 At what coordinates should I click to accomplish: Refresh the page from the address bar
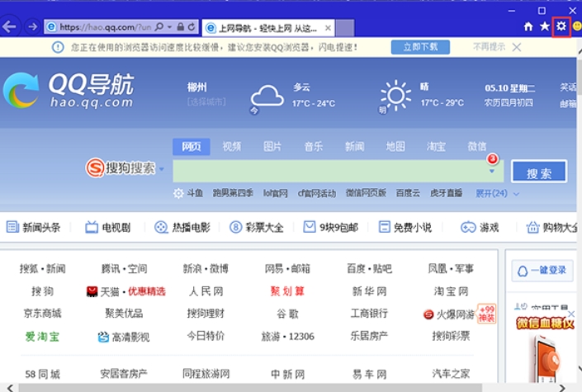pos(192,26)
